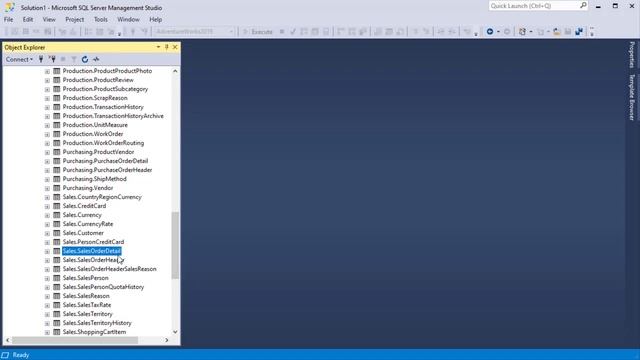Click the status bar Ready indicator icon
The width and height of the screenshot is (640, 360).
point(5,355)
